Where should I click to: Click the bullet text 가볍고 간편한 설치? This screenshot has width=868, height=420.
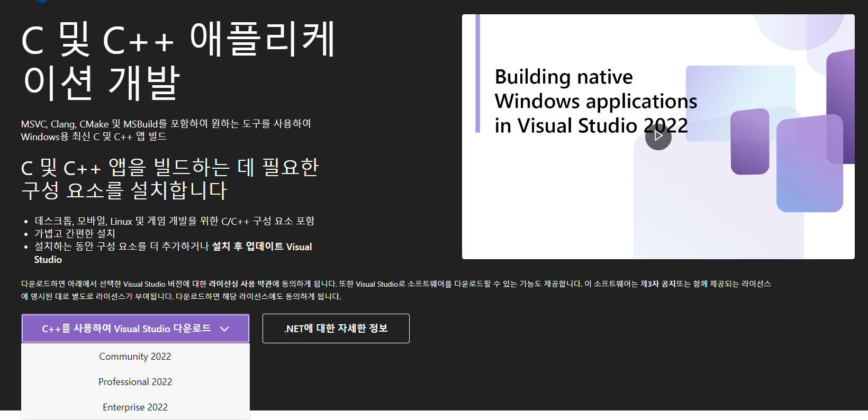click(x=75, y=233)
